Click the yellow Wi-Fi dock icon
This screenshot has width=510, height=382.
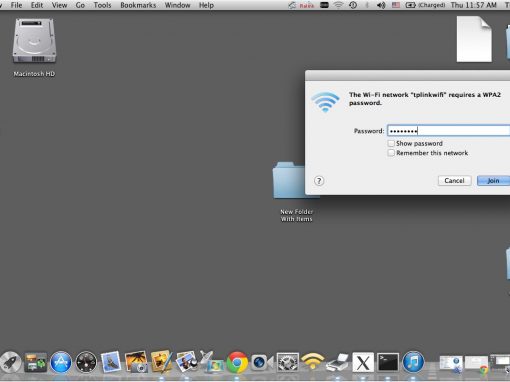click(x=312, y=362)
